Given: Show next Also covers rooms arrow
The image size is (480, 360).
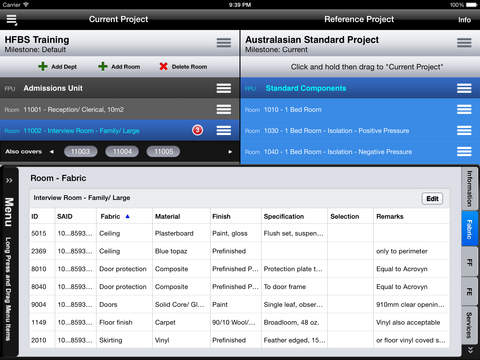Looking at the screenshot, I should tap(230, 152).
